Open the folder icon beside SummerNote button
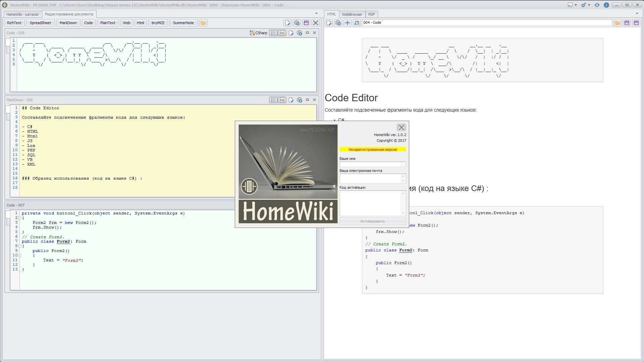 point(203,23)
